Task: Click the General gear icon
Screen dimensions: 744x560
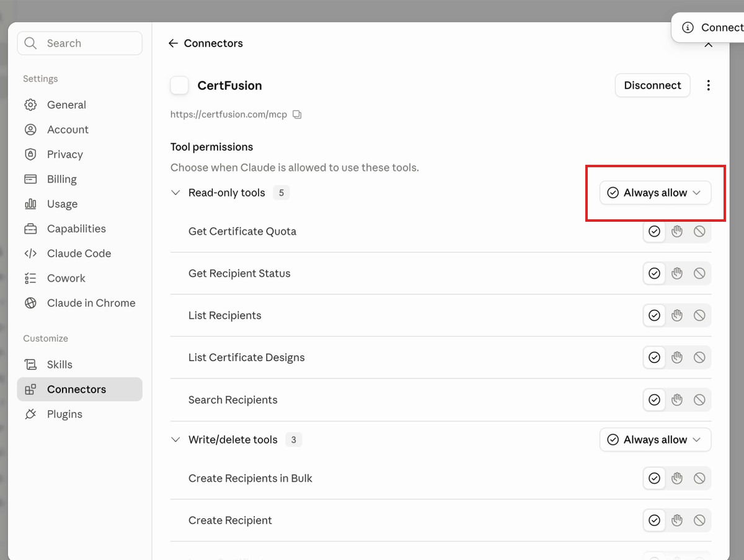Action: [x=30, y=105]
